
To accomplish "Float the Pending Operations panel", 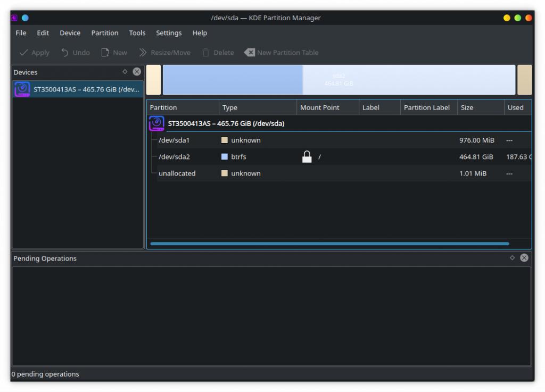I will (x=512, y=258).
